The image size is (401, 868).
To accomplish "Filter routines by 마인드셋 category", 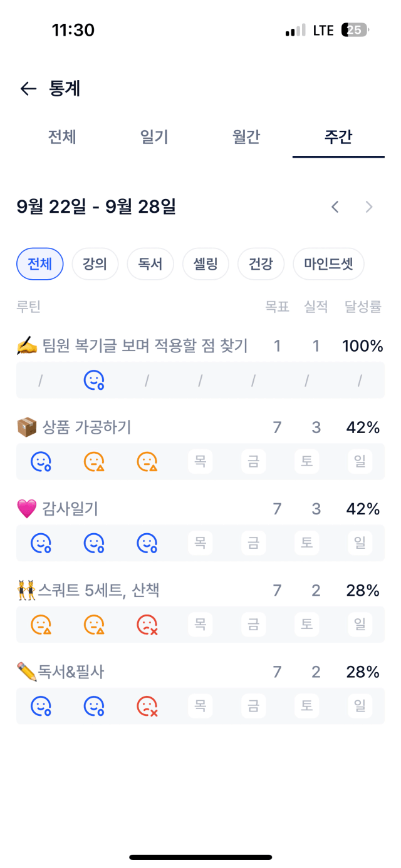I will click(x=328, y=264).
